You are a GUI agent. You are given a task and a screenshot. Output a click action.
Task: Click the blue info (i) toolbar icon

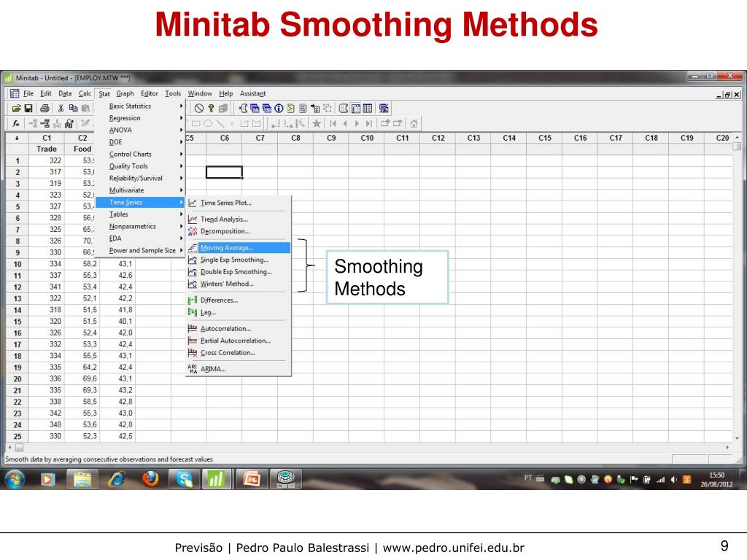coord(279,109)
